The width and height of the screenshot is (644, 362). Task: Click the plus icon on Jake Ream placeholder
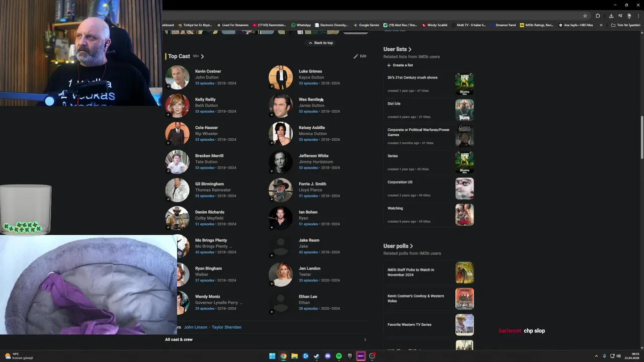click(272, 255)
